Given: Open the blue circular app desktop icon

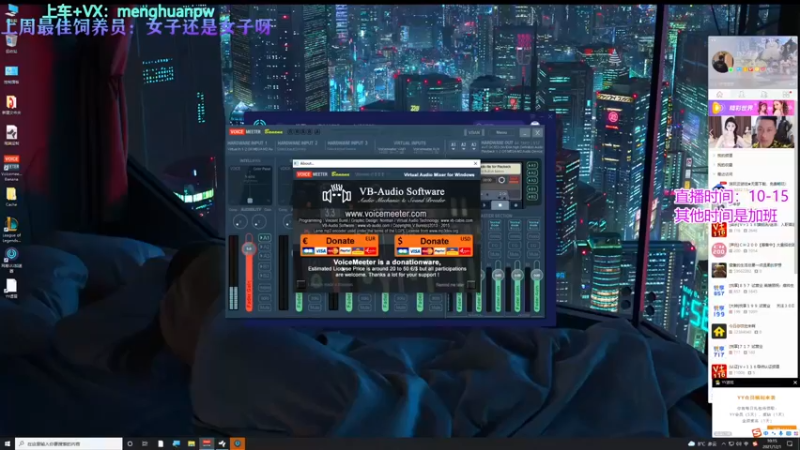Looking at the screenshot, I should [11, 259].
